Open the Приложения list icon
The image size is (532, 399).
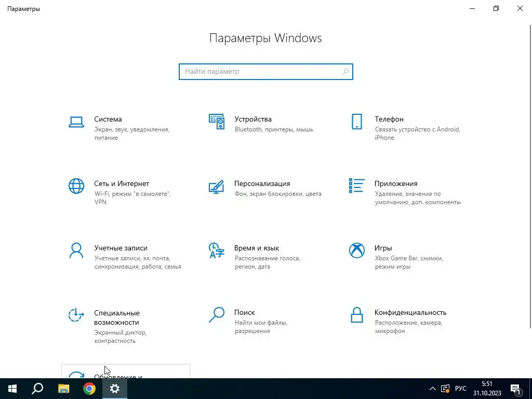(356, 185)
